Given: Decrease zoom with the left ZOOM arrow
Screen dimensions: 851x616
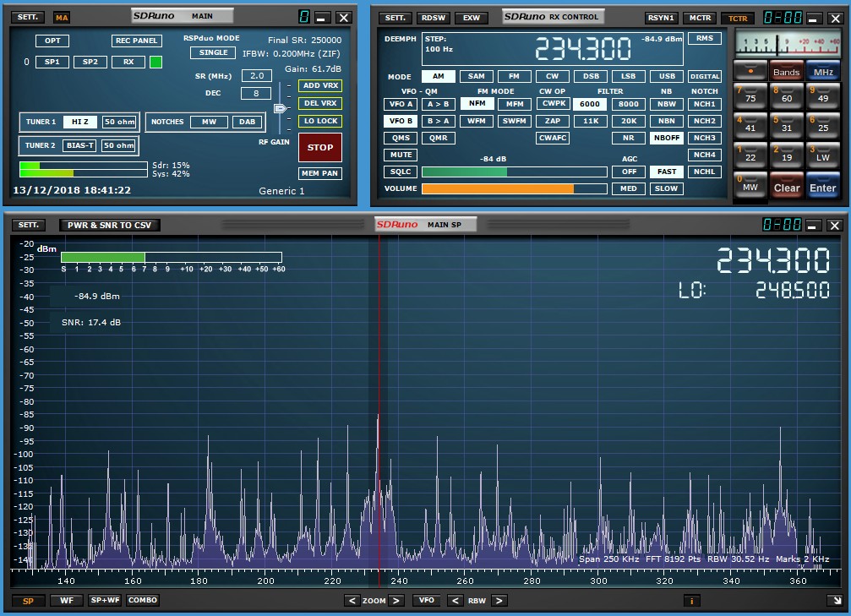Looking at the screenshot, I should point(352,600).
